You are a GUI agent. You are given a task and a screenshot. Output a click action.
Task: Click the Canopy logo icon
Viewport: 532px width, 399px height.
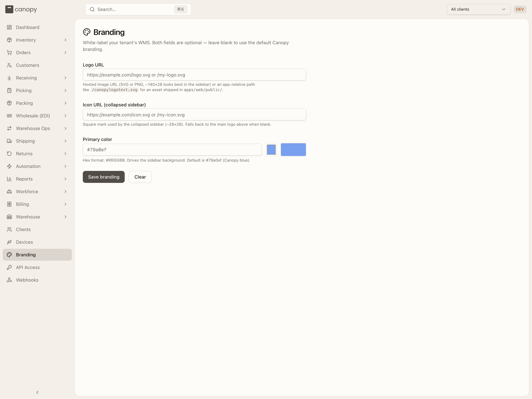(x=9, y=9)
